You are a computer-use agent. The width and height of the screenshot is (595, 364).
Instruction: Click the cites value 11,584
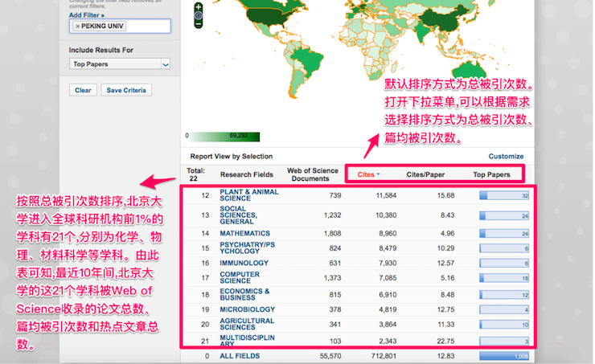386,195
